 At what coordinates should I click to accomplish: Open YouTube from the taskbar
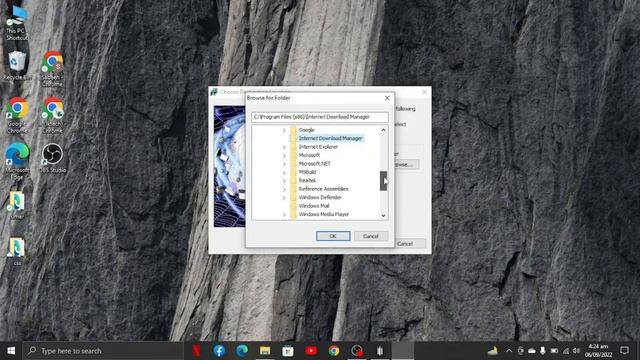pos(311,351)
